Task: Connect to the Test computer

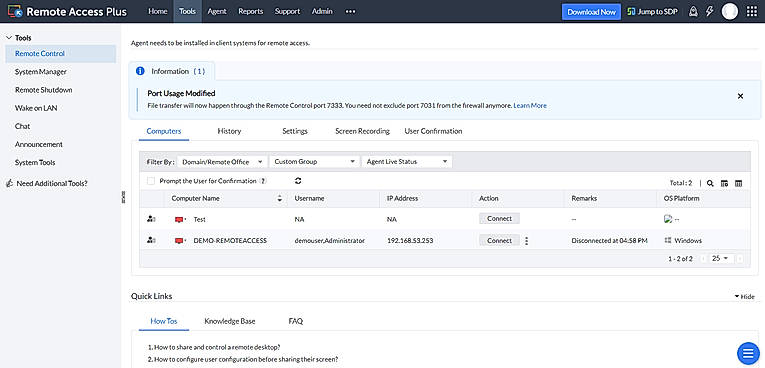Action: [x=499, y=219]
